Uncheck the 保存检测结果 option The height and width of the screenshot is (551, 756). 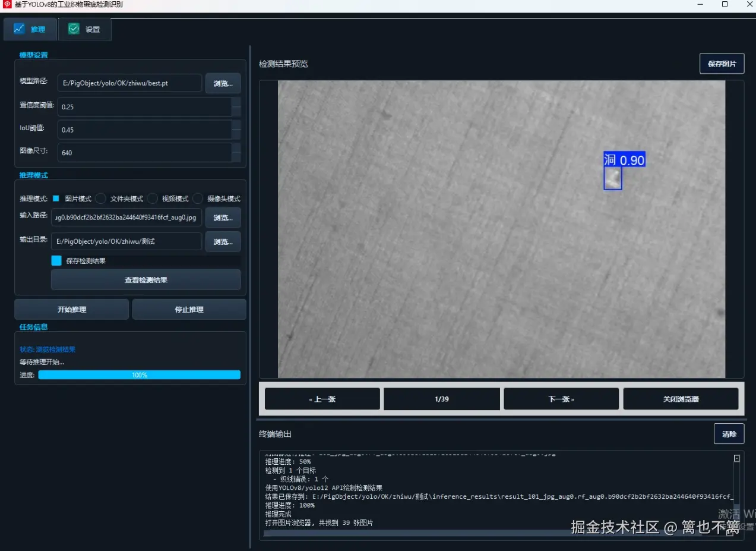tap(58, 260)
